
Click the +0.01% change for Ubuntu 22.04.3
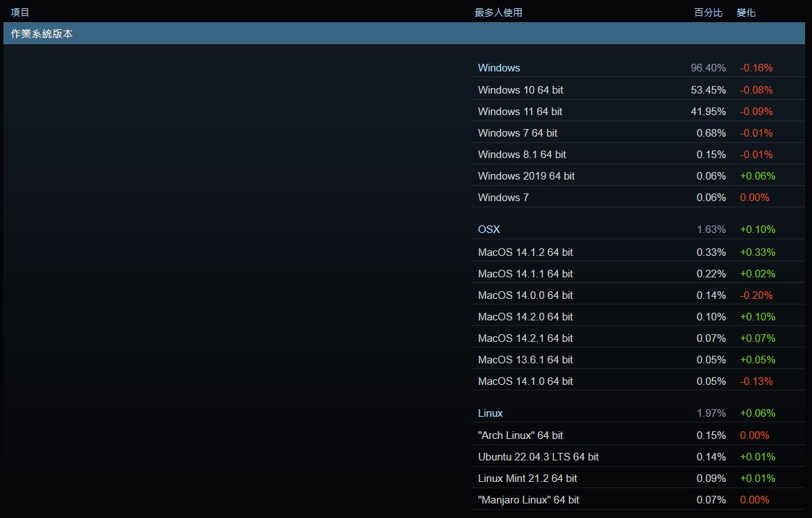click(758, 457)
